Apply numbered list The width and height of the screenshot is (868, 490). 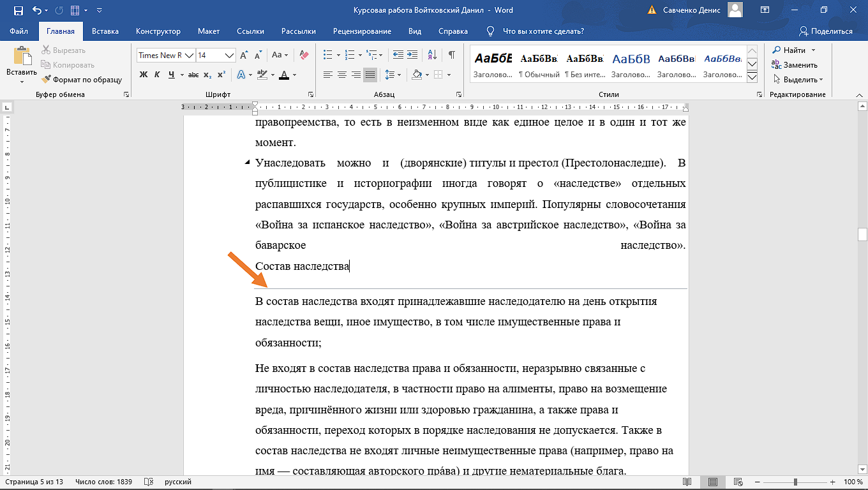click(349, 55)
